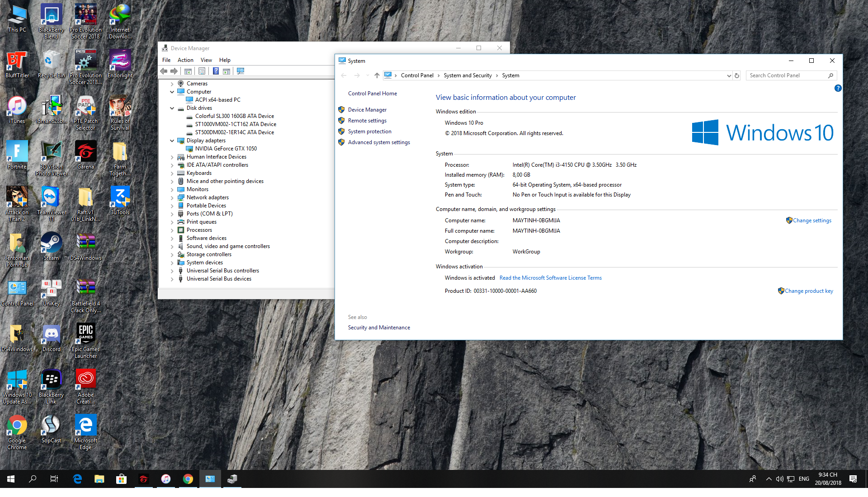Click the blue help question mark icon

[838, 89]
